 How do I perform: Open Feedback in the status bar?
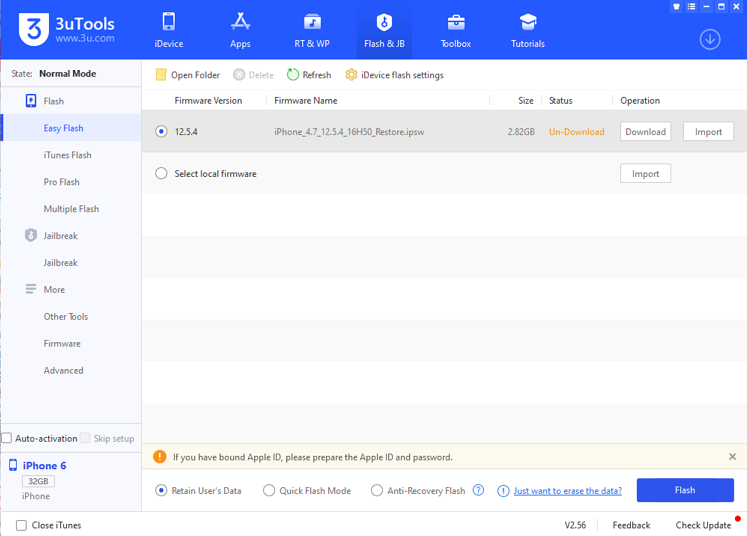(631, 525)
